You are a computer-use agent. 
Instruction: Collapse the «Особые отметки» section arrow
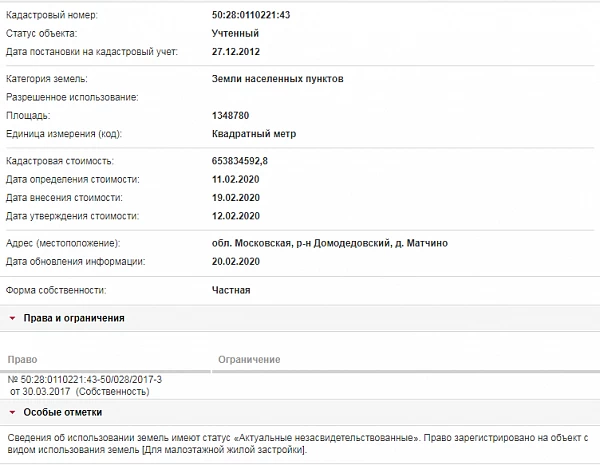[11, 412]
